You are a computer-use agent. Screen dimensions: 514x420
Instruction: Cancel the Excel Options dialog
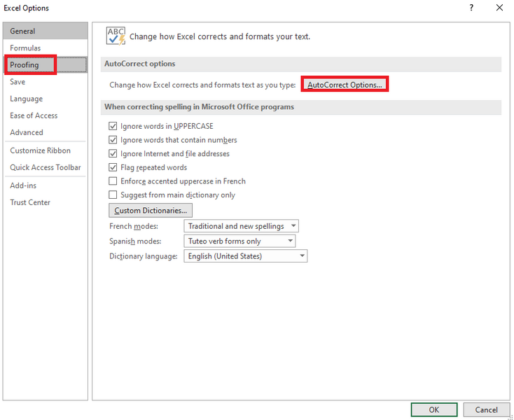486,409
